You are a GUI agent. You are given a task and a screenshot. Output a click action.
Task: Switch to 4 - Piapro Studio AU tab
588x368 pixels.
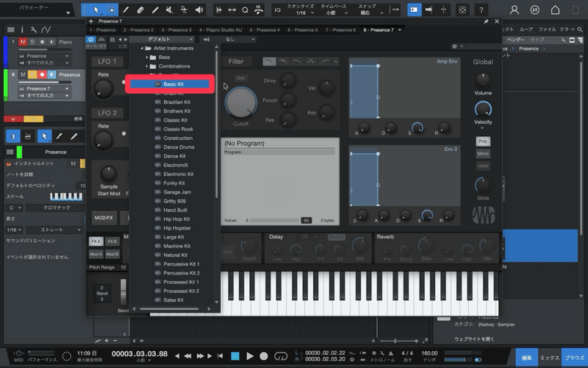(x=220, y=30)
